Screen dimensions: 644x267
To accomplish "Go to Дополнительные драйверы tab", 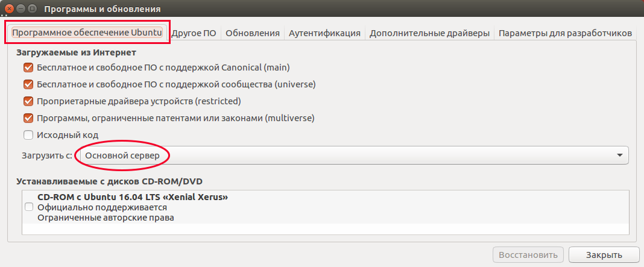I will [429, 33].
